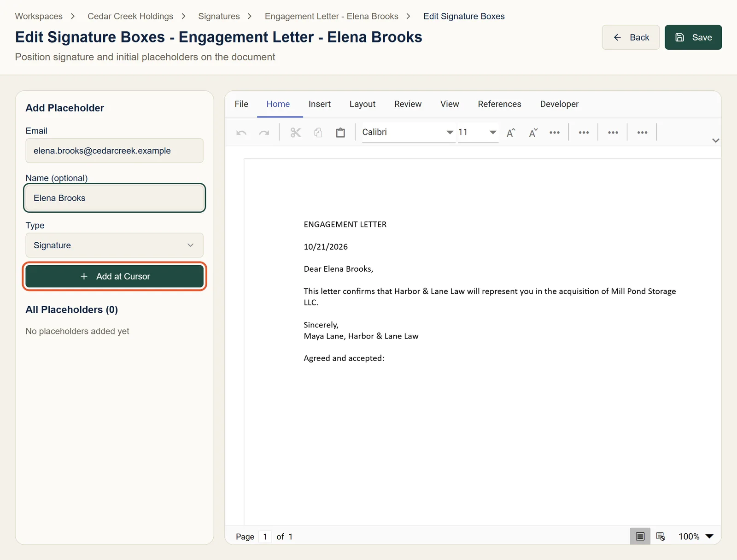This screenshot has width=737, height=560.
Task: Switch to the Layout tab
Action: pyautogui.click(x=363, y=104)
